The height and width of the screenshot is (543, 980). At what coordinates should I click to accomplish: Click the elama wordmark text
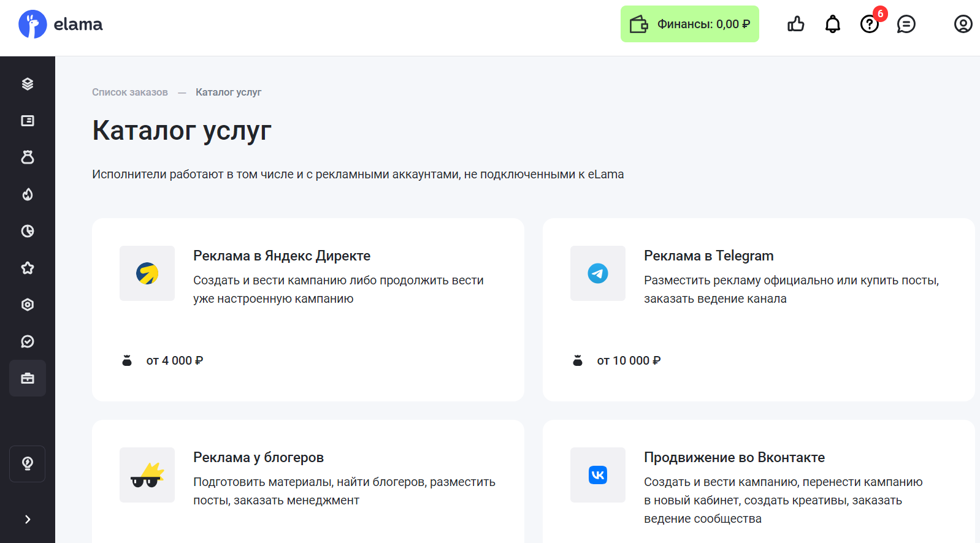(x=78, y=25)
